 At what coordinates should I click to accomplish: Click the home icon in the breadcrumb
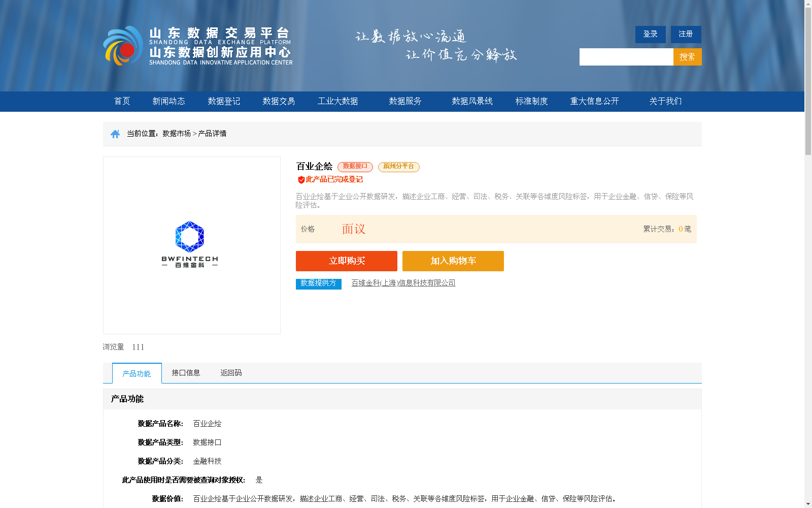tap(115, 134)
